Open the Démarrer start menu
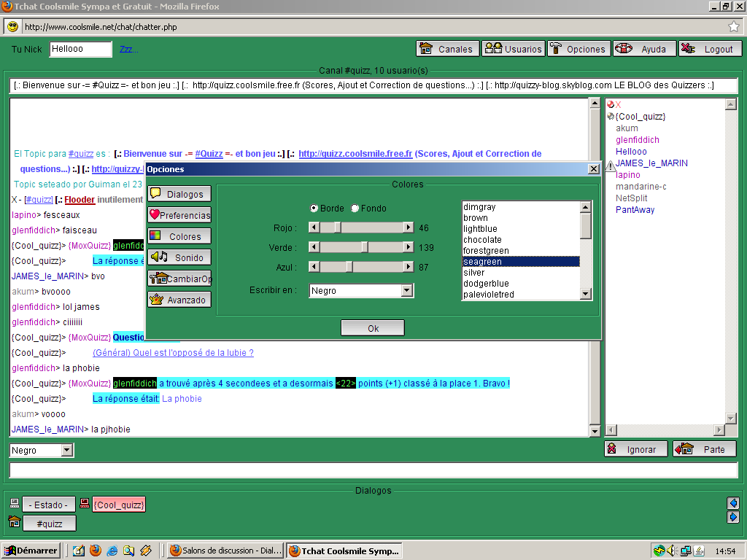 [x=31, y=551]
